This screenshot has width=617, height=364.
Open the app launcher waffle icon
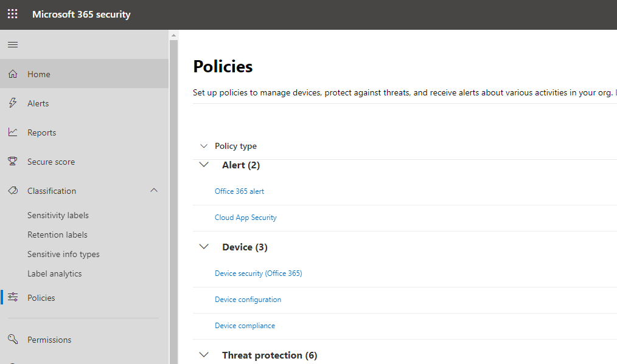13,14
